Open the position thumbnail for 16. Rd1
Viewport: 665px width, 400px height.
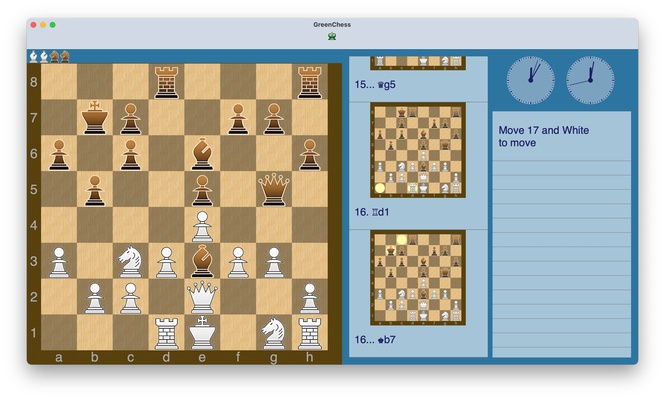pos(418,150)
